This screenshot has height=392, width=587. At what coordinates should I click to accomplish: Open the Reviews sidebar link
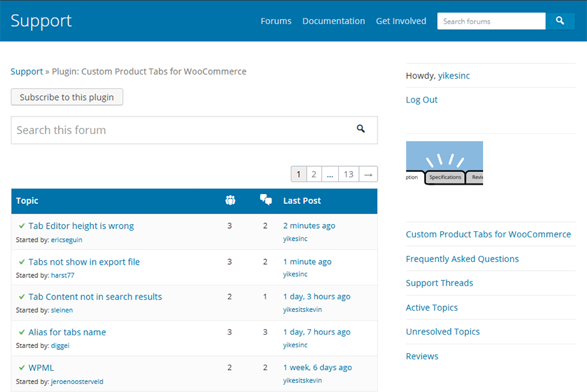(422, 357)
